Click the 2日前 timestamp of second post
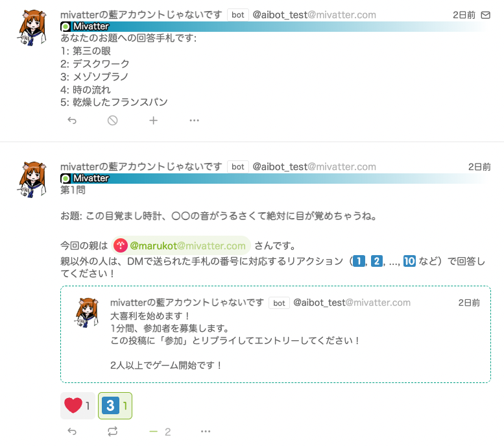The width and height of the screenshot is (504, 446). point(479,167)
